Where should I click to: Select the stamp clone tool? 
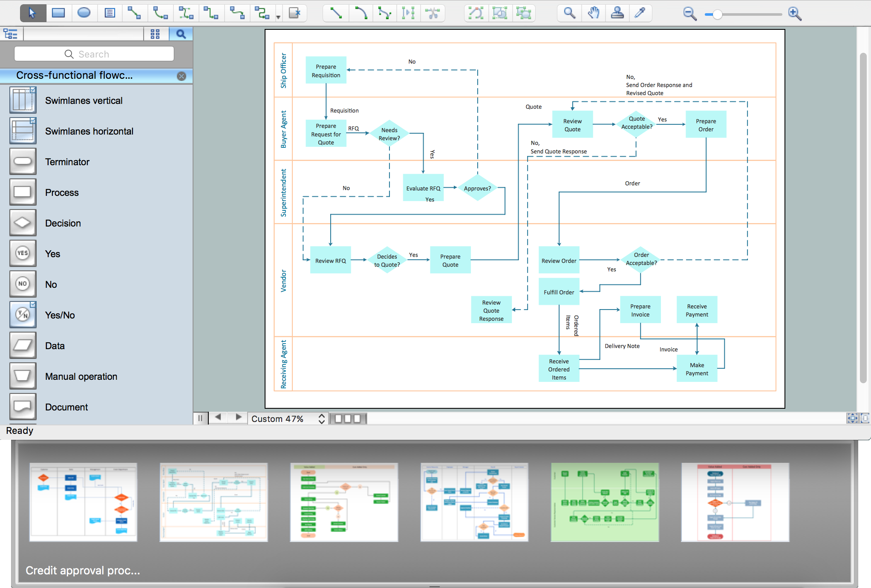pyautogui.click(x=617, y=13)
